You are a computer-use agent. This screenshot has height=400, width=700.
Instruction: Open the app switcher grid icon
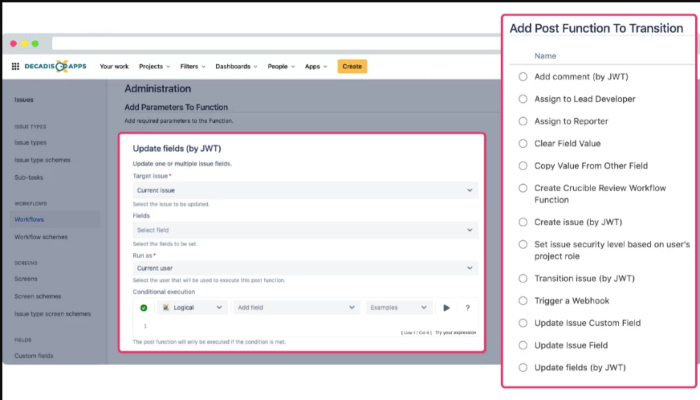coord(15,67)
